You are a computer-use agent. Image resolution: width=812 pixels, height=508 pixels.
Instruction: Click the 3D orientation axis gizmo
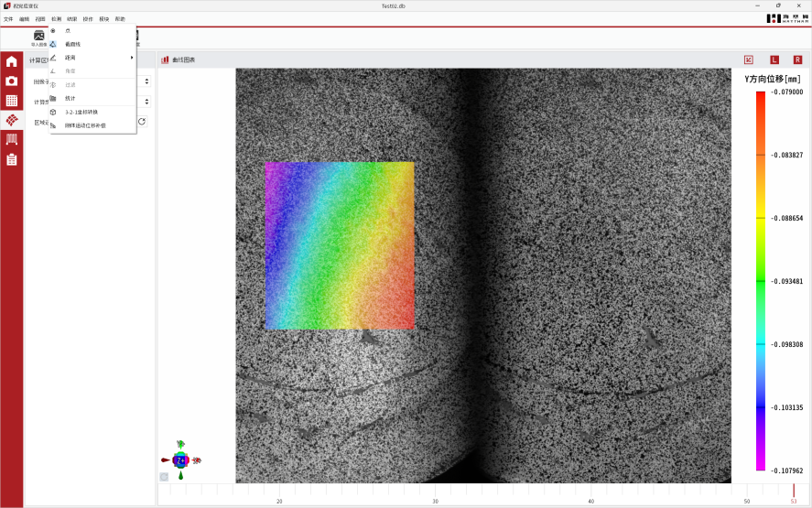click(x=180, y=459)
